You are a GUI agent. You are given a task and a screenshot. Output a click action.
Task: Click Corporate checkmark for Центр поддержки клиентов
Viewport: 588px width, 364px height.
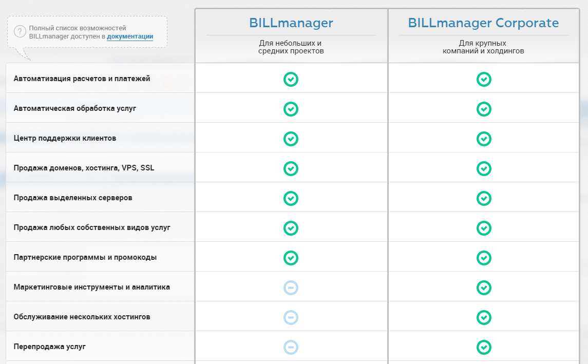(x=484, y=139)
